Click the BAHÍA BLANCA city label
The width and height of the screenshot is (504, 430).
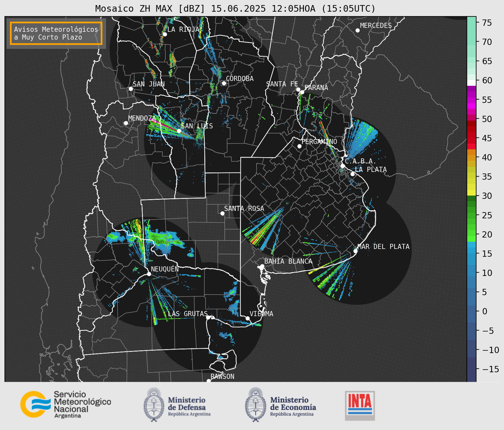pos(288,261)
